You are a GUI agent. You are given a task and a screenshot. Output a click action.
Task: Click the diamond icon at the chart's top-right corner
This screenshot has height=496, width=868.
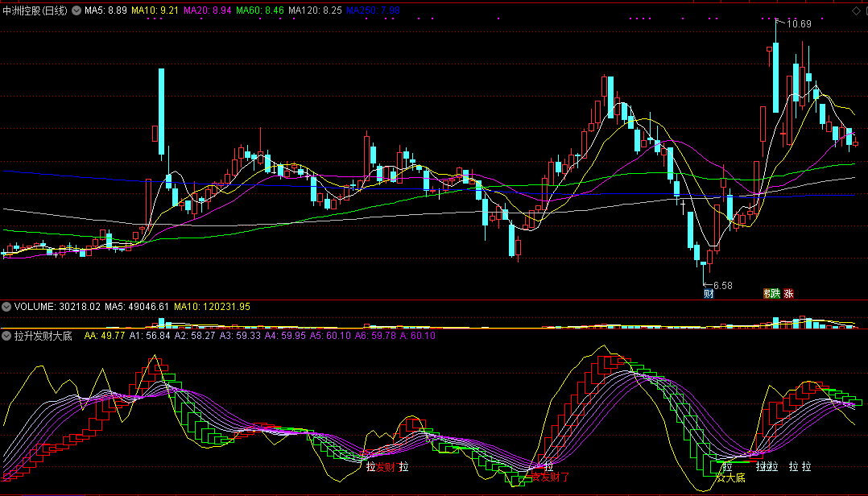coord(856,10)
